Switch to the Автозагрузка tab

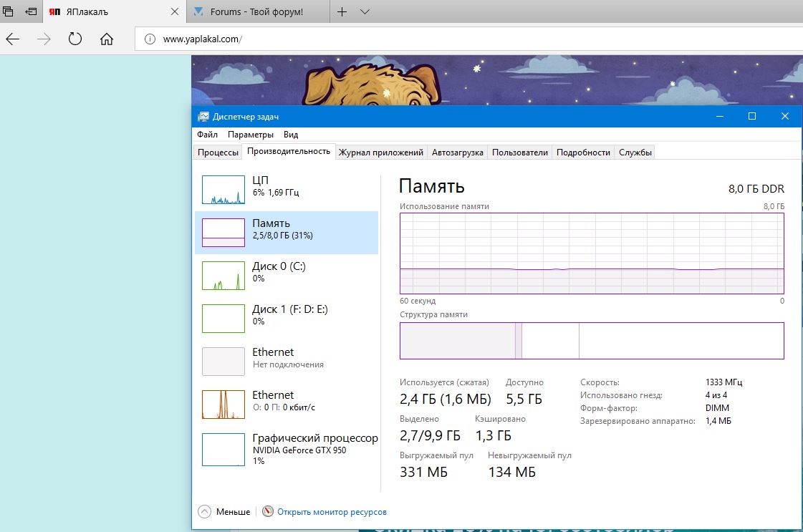pos(458,153)
